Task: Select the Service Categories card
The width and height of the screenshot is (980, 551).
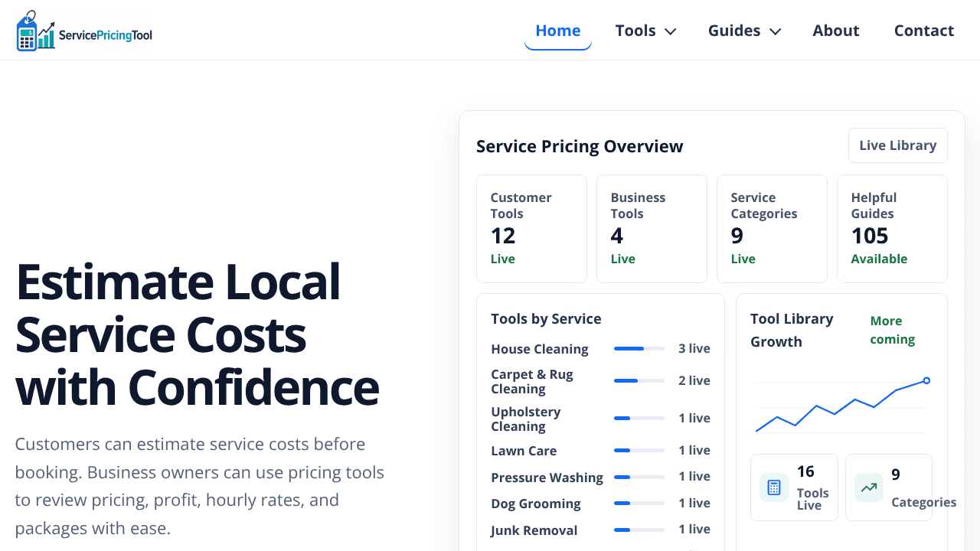Action: point(772,229)
